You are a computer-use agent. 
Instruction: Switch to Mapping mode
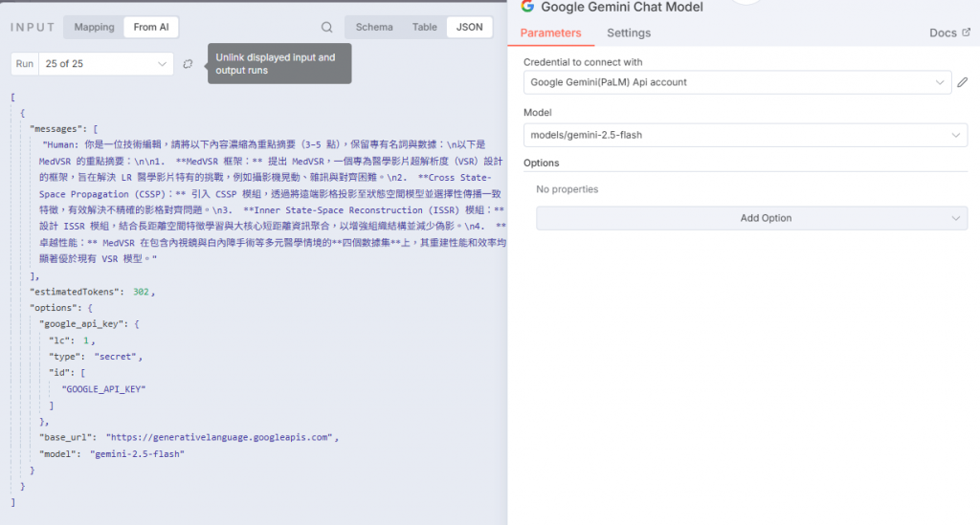point(95,27)
